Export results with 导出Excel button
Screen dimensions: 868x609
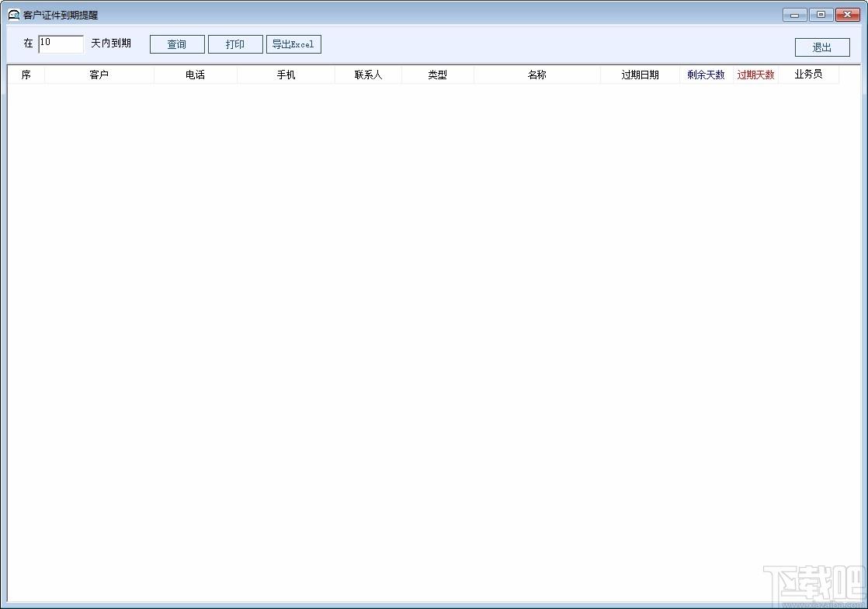293,44
